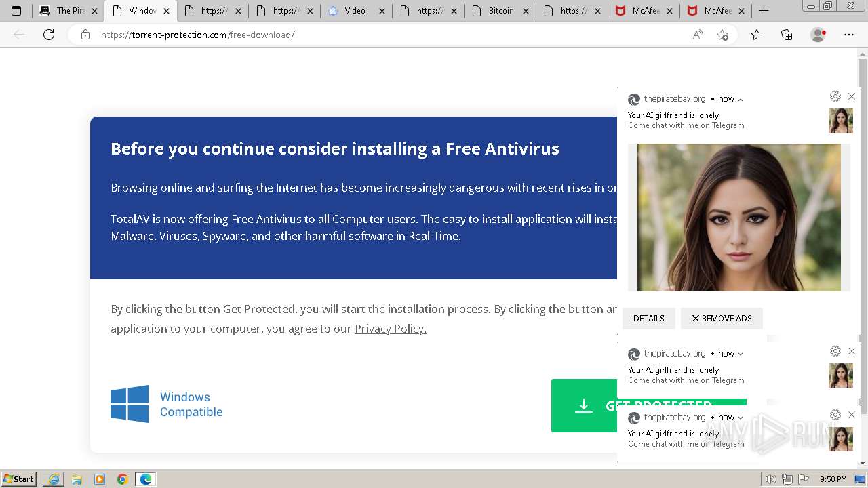Close The Pirate Bay tab
Image resolution: width=868 pixels, height=488 pixels.
[94, 11]
